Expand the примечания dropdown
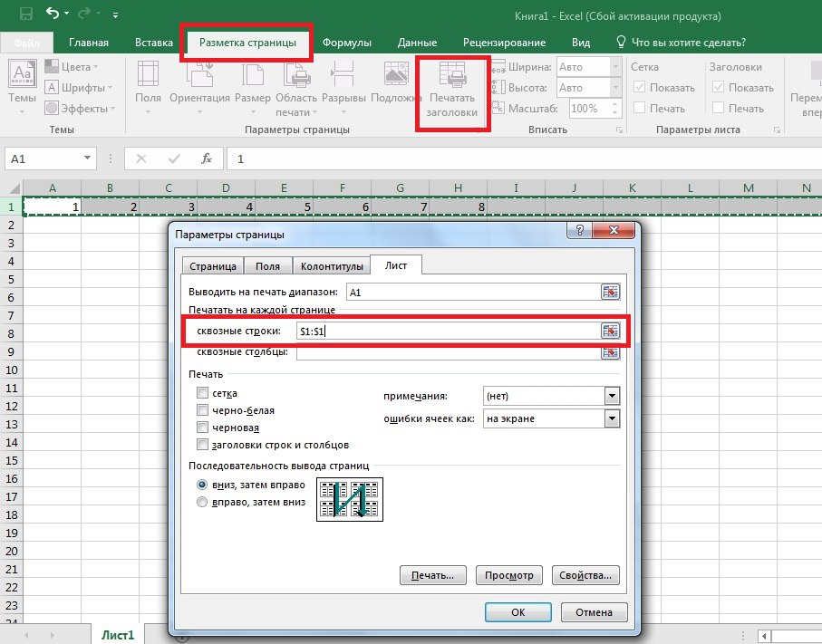 click(x=612, y=396)
